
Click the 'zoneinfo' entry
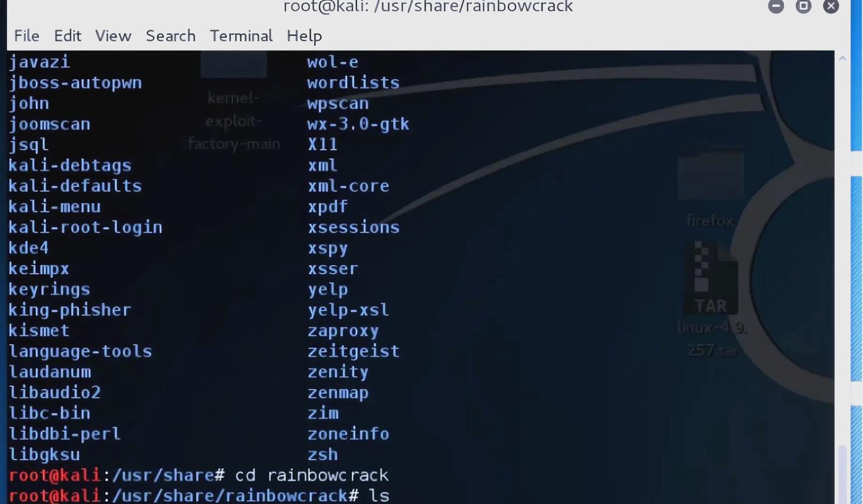[348, 434]
